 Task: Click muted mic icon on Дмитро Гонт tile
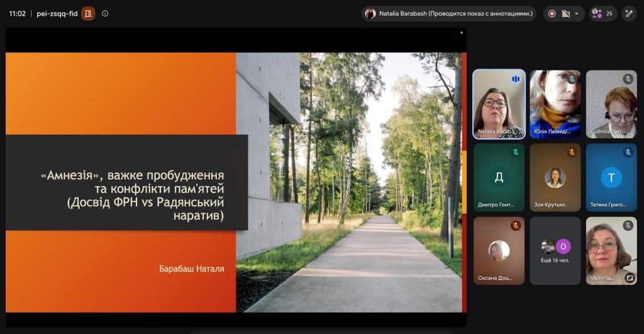[x=516, y=152]
